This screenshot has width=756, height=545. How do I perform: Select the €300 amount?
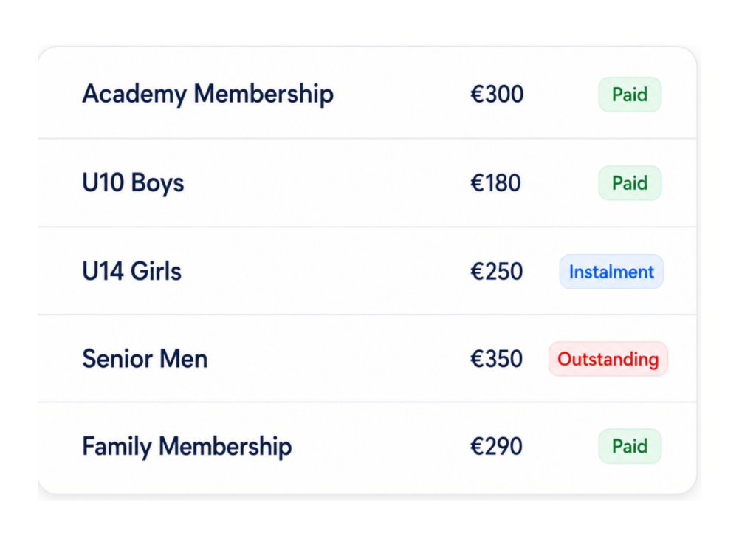[497, 94]
